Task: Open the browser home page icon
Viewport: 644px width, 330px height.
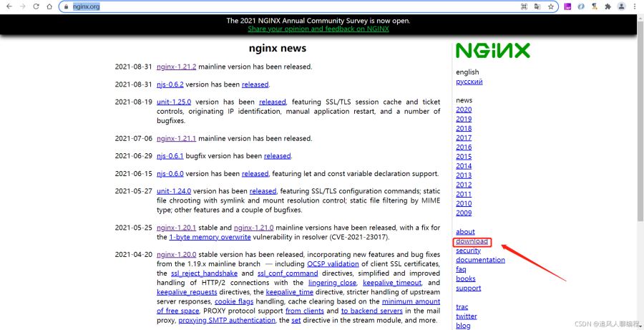Action: point(49,6)
